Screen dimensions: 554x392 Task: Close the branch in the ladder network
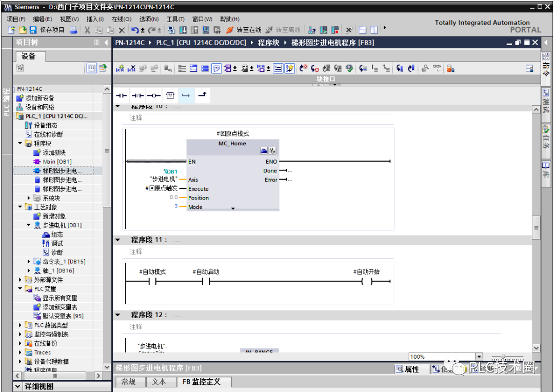coord(202,95)
